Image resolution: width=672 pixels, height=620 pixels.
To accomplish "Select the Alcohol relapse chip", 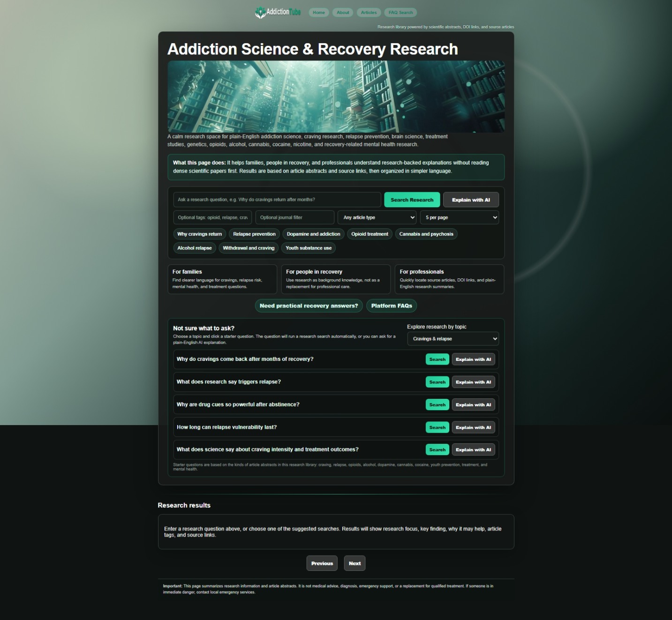I will pyautogui.click(x=195, y=248).
